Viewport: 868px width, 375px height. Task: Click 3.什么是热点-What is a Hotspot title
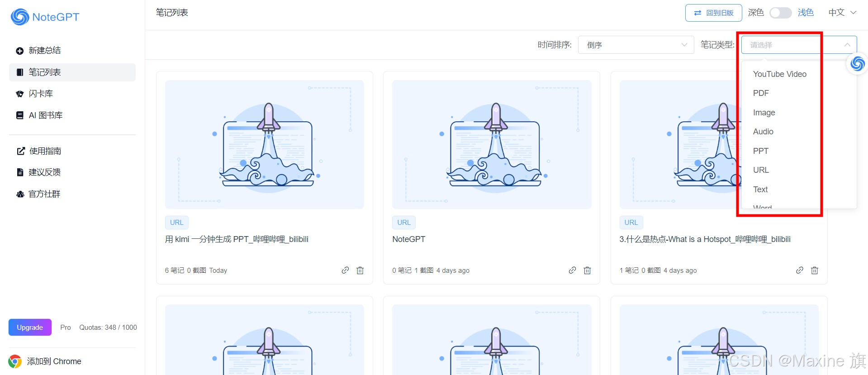705,239
